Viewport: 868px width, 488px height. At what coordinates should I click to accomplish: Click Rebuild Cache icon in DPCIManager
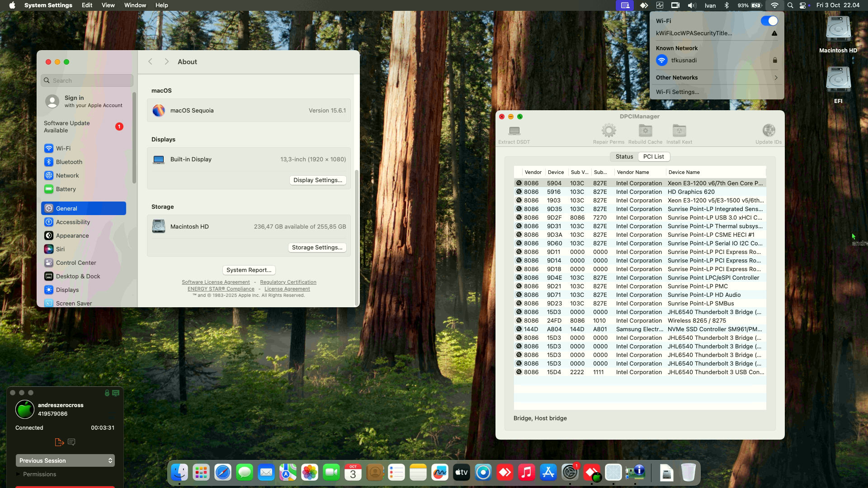645,131
